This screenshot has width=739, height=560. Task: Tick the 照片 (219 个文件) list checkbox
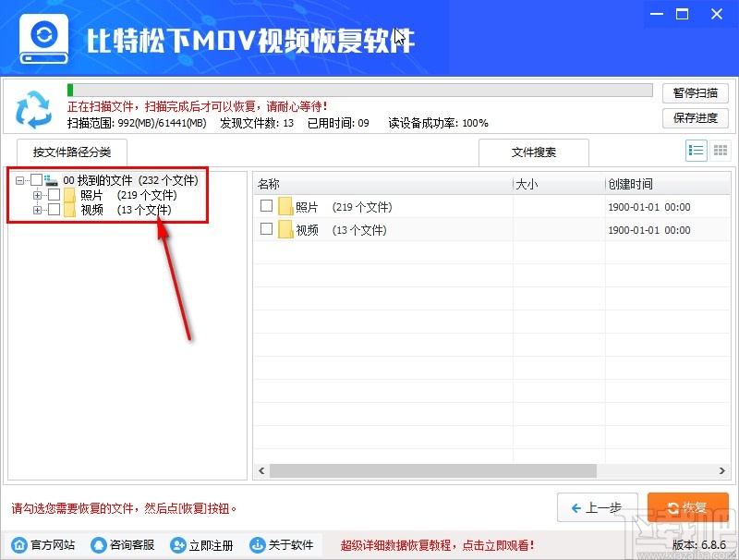coord(266,206)
